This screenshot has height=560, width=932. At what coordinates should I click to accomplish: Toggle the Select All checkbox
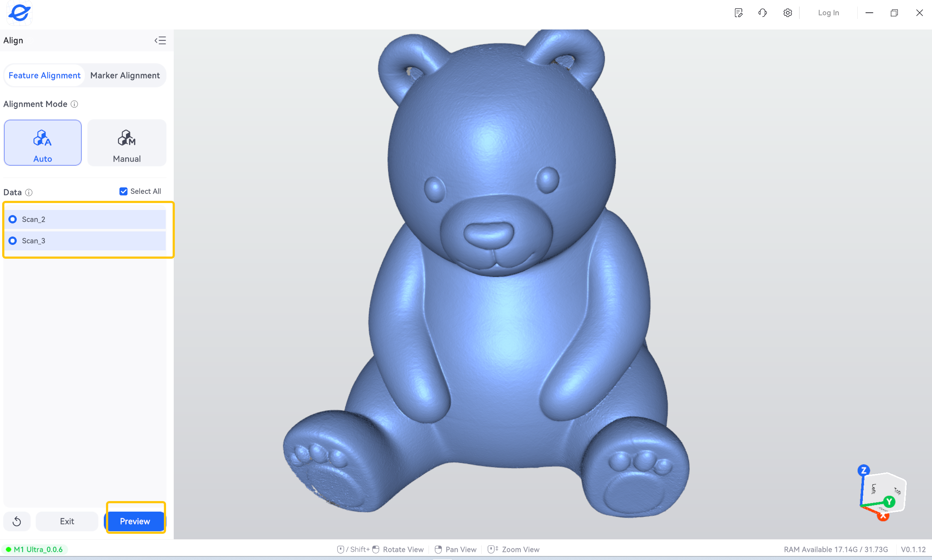point(123,191)
